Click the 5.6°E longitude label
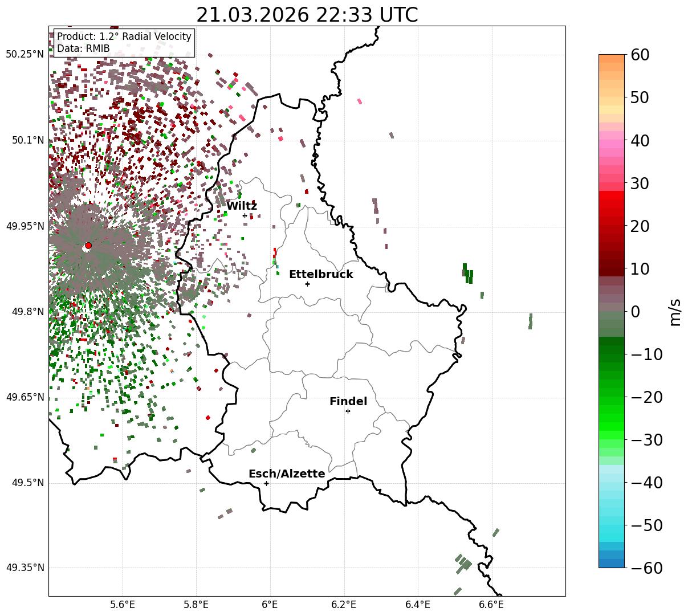Image resolution: width=688 pixels, height=616 pixels. point(123,604)
